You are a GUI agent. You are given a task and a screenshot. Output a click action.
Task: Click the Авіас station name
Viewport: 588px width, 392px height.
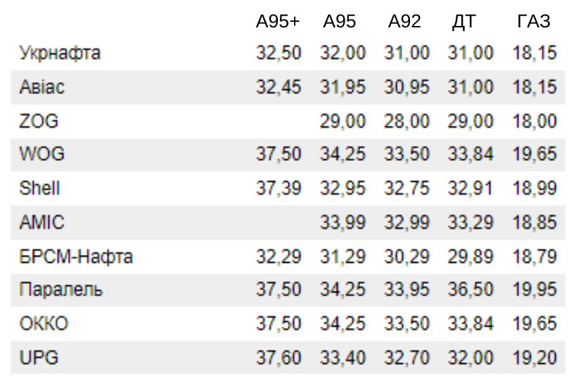pyautogui.click(x=42, y=87)
